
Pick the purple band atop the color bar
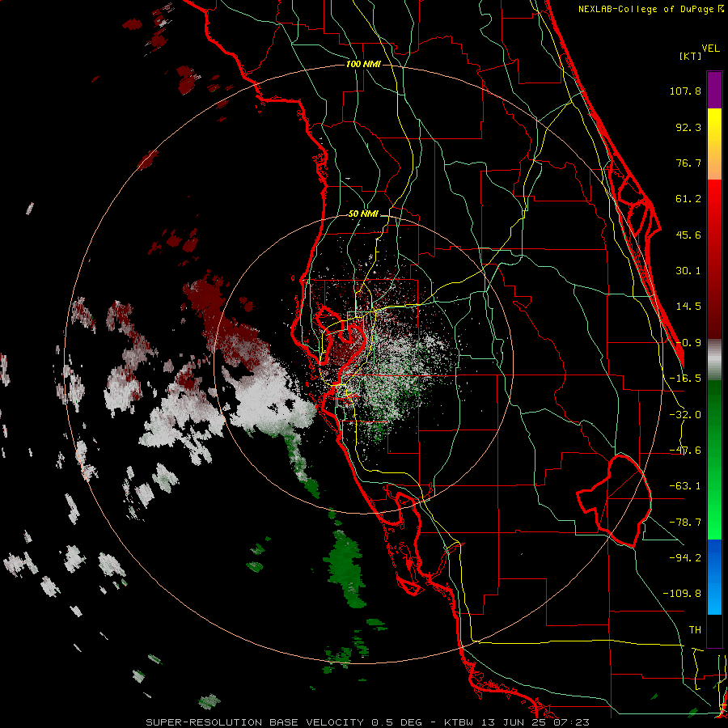(x=714, y=90)
